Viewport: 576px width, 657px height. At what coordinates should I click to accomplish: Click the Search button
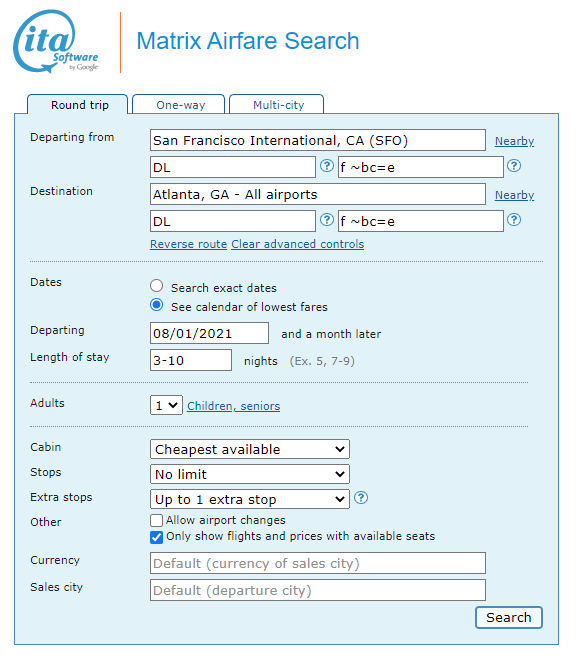(x=509, y=617)
